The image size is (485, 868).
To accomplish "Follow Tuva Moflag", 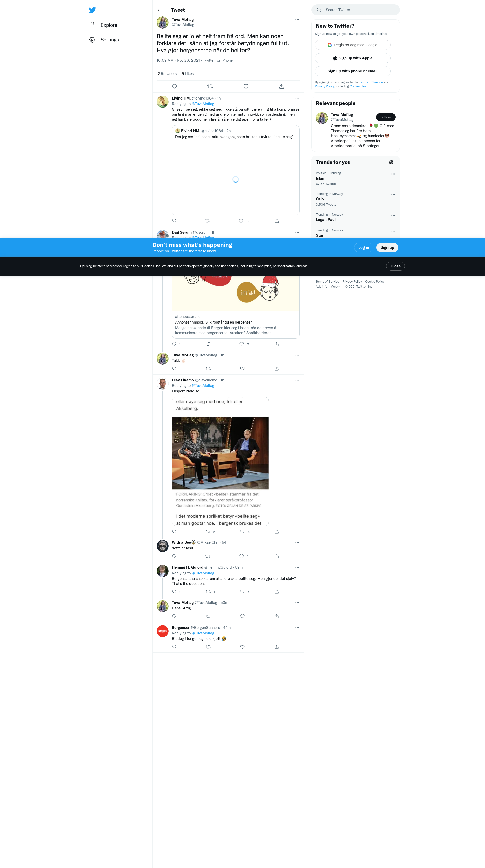I will tap(385, 117).
